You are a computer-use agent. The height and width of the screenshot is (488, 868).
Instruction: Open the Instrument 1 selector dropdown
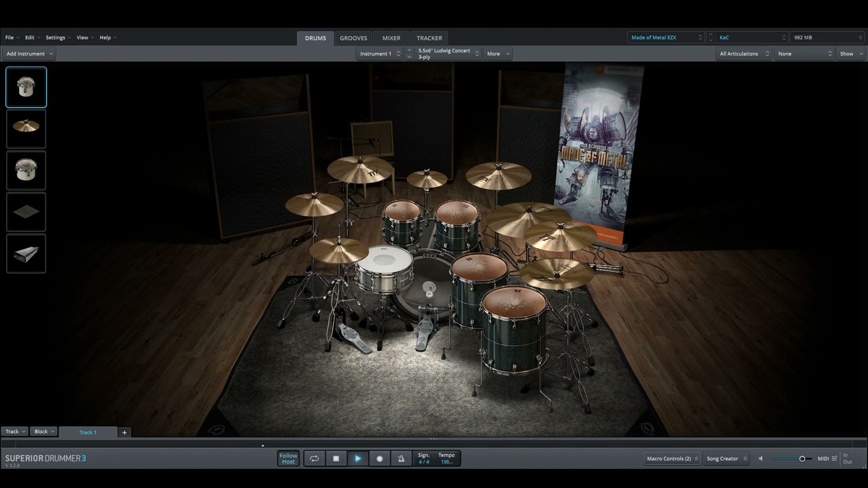coord(379,54)
